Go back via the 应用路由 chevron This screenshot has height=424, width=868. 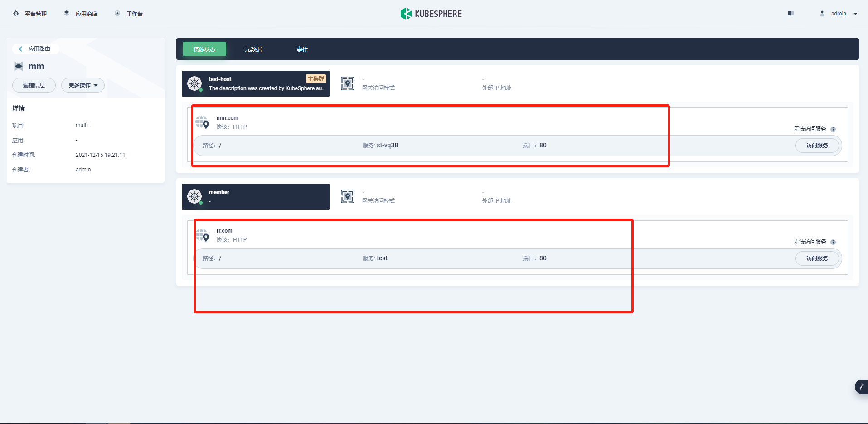coord(20,49)
